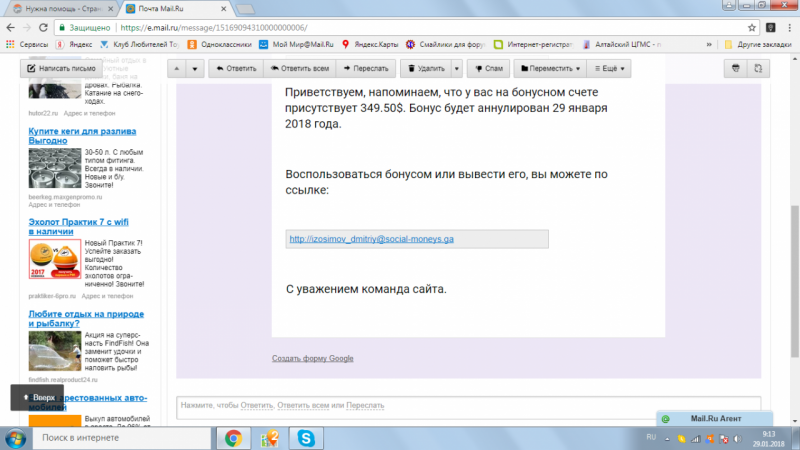This screenshot has width=800, height=450.
Task: Open ad Любите отдых на природе и рыбалку
Action: [86, 318]
